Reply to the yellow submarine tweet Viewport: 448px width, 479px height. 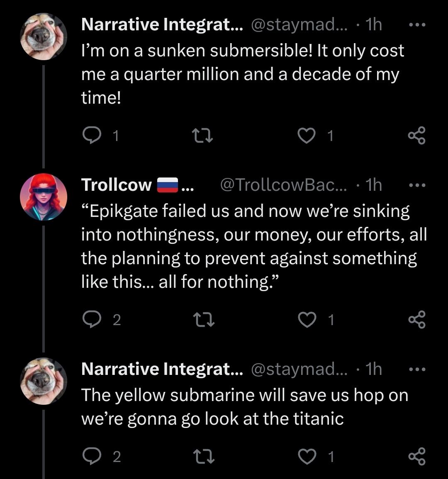(x=90, y=457)
